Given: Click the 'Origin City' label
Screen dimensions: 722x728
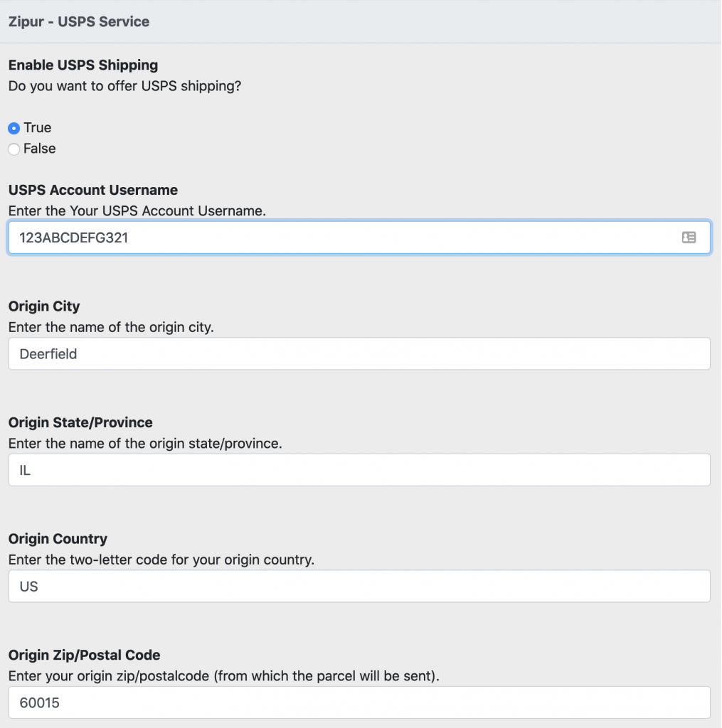Looking at the screenshot, I should (44, 306).
